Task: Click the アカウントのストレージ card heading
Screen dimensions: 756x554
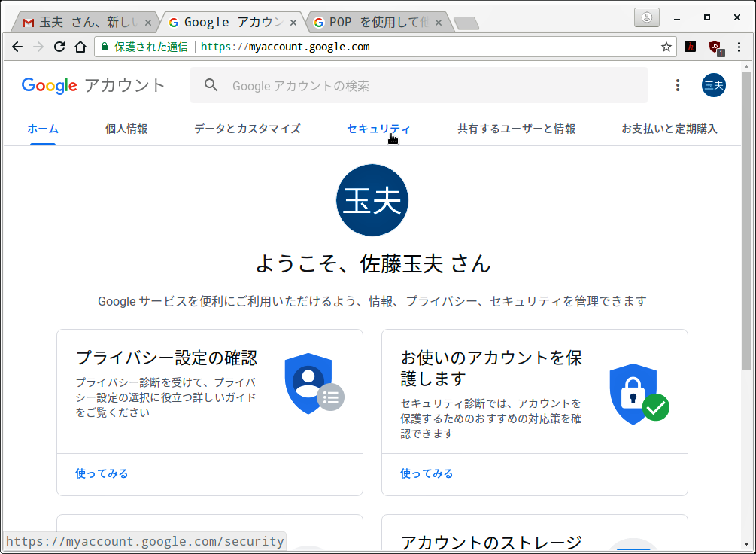Action: [491, 543]
